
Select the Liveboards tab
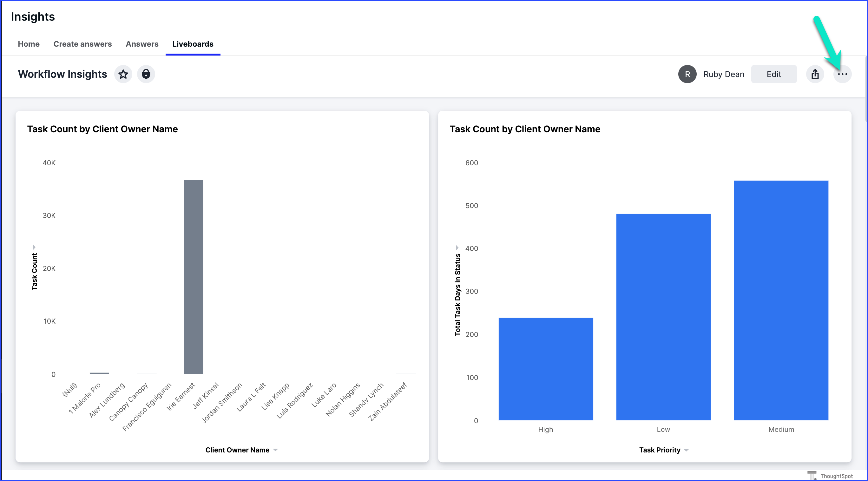click(x=193, y=44)
